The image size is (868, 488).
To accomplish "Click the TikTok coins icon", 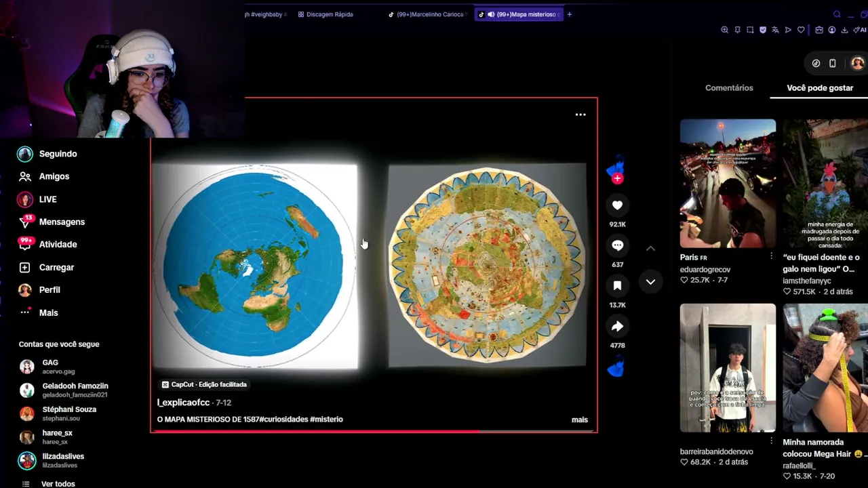I will point(816,63).
